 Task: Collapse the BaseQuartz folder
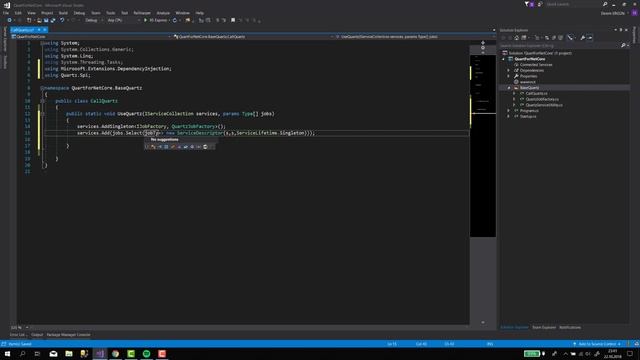coord(509,88)
